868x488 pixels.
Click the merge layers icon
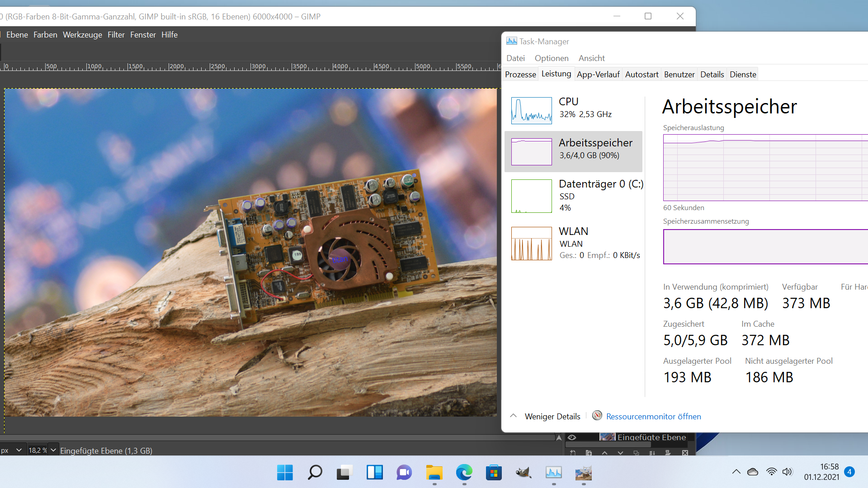[652, 453]
